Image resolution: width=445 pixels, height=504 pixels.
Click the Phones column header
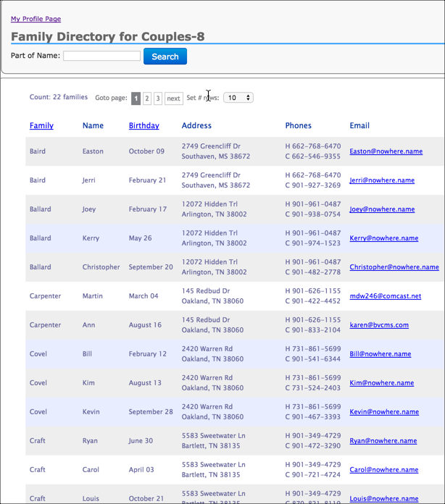pos(299,125)
